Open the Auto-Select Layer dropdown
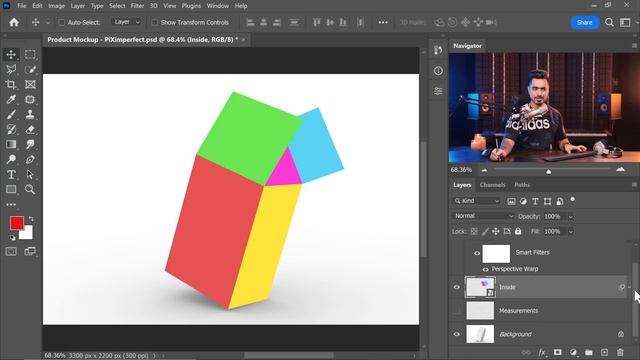Image resolution: width=640 pixels, height=360 pixels. [127, 22]
